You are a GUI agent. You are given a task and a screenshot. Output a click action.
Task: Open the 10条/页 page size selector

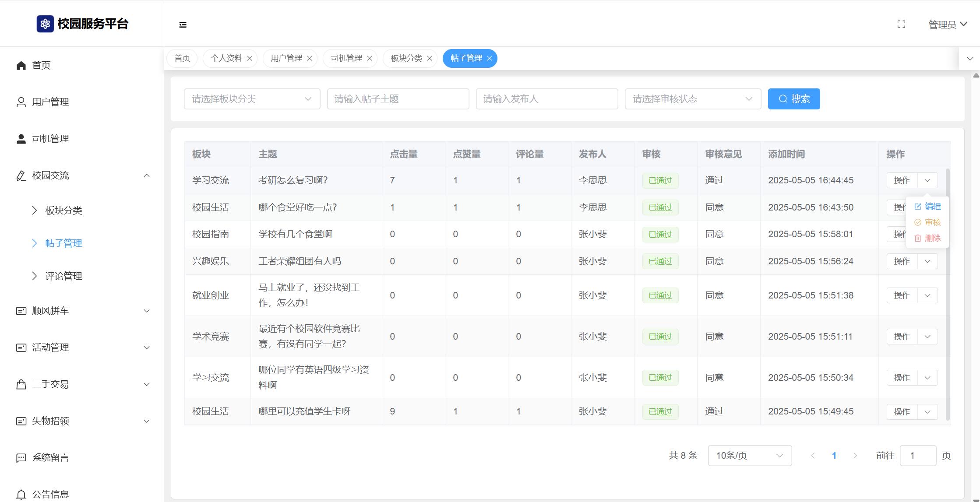pyautogui.click(x=749, y=456)
